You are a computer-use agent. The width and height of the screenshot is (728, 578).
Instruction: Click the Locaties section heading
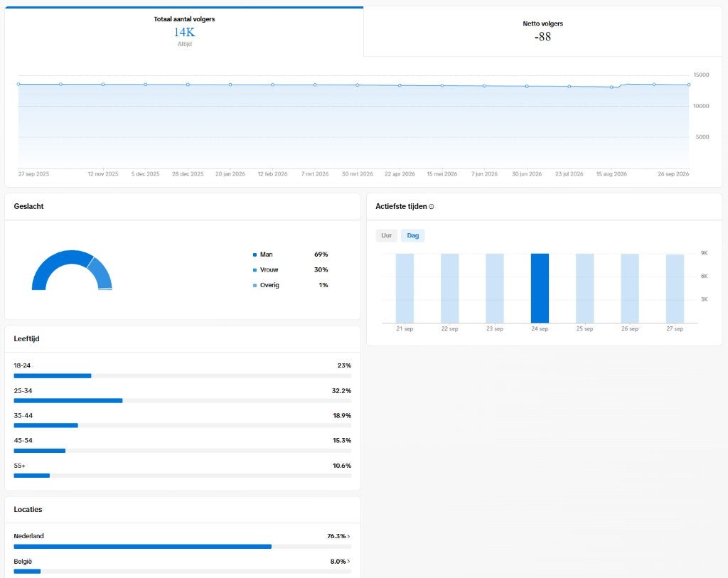pos(28,509)
